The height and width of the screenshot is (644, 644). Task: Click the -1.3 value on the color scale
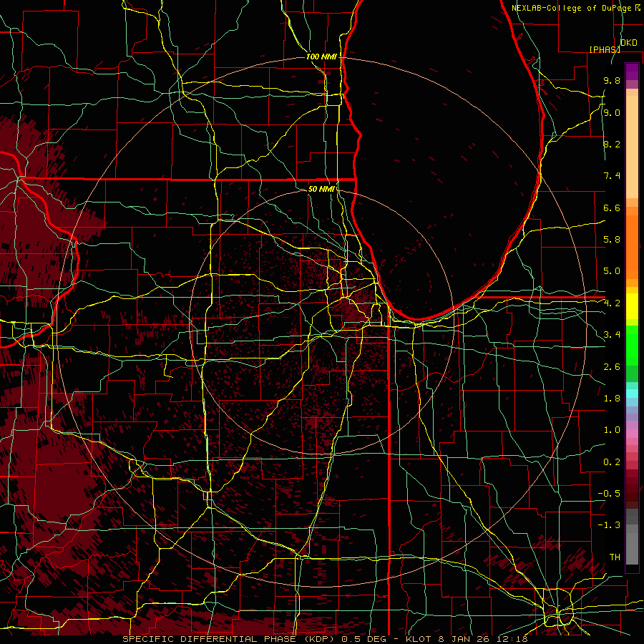pos(609,525)
